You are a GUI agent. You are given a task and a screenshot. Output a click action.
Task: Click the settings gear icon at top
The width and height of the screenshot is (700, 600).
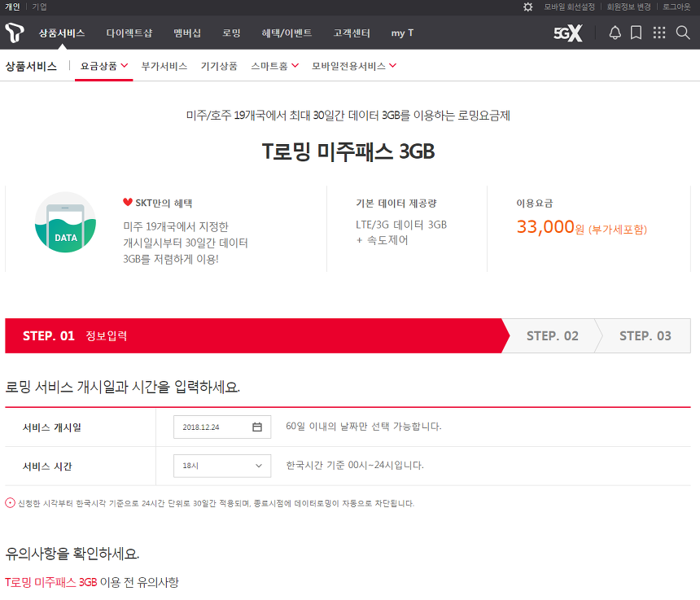[528, 7]
